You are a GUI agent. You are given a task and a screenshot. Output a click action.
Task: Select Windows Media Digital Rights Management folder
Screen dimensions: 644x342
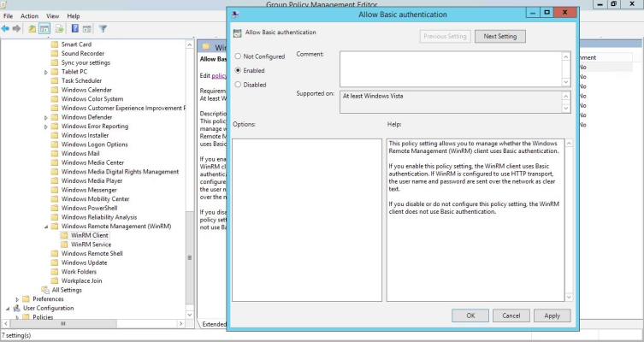pyautogui.click(x=120, y=172)
